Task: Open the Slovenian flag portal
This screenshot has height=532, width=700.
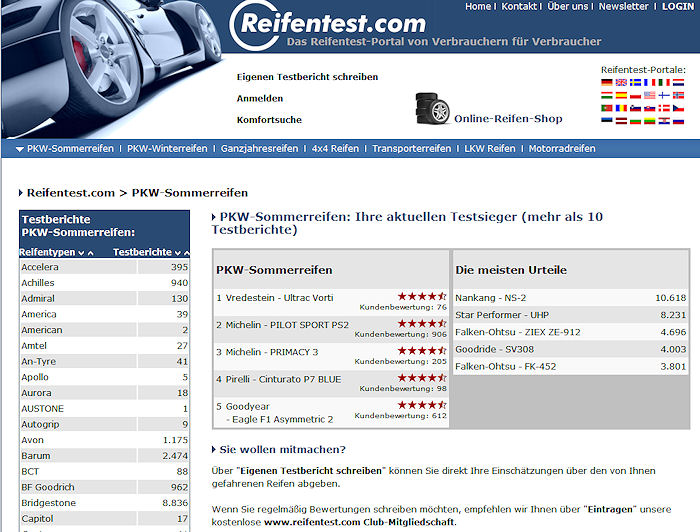Action: tap(635, 108)
